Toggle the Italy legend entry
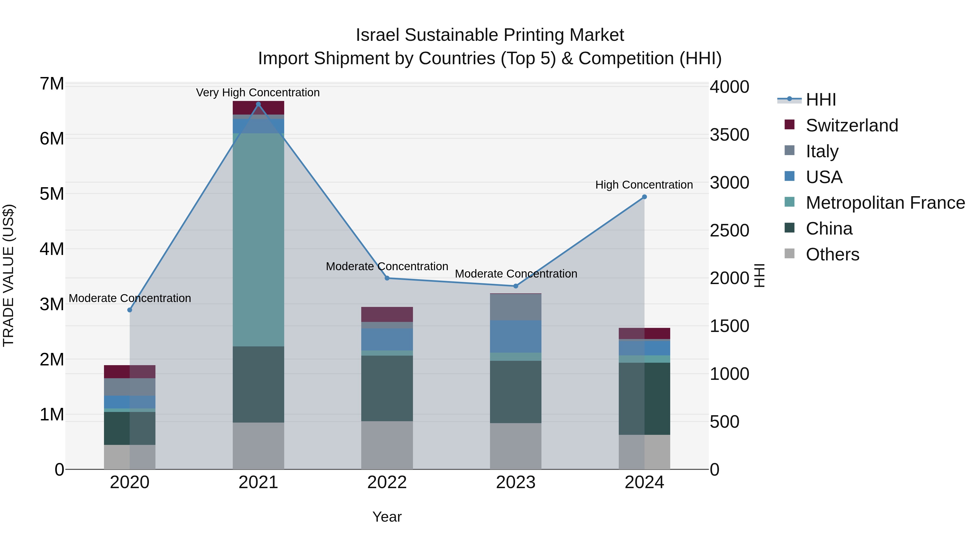The image size is (980, 551). point(811,151)
